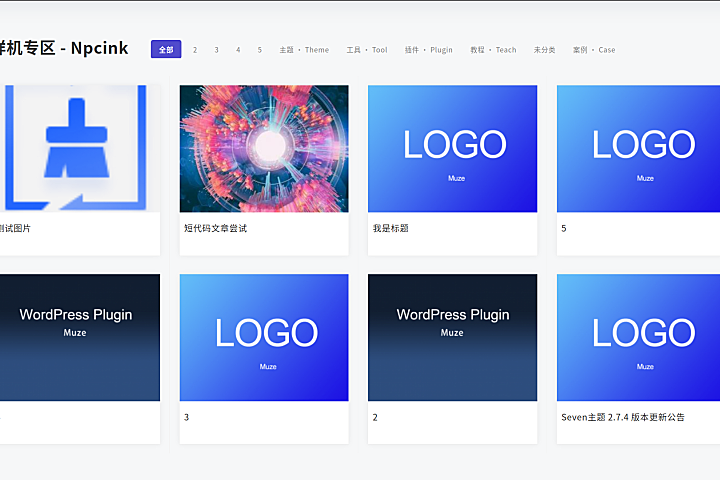Screen dimensions: 720x480
Task: Open the 我是标题 post title
Action: coord(390,228)
